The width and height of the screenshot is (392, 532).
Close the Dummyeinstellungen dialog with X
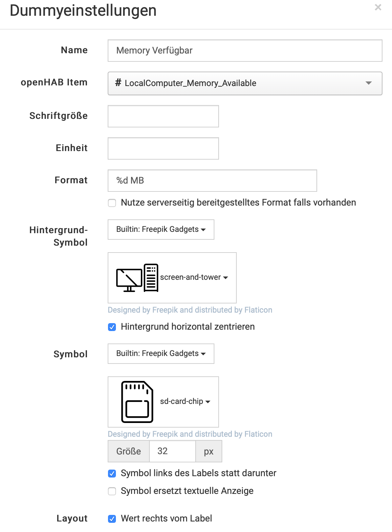(378, 8)
